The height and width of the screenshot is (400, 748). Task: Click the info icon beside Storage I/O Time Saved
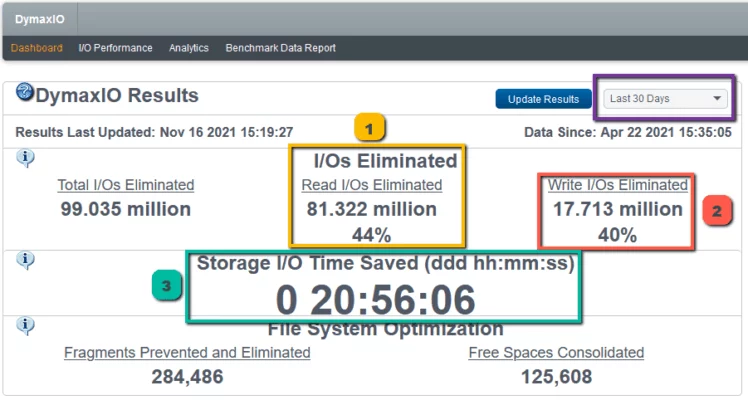pyautogui.click(x=26, y=260)
